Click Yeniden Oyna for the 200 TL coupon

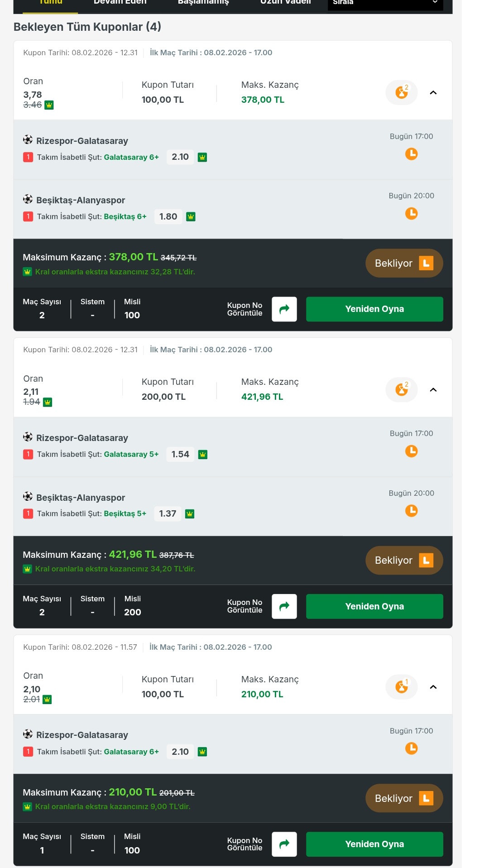374,606
